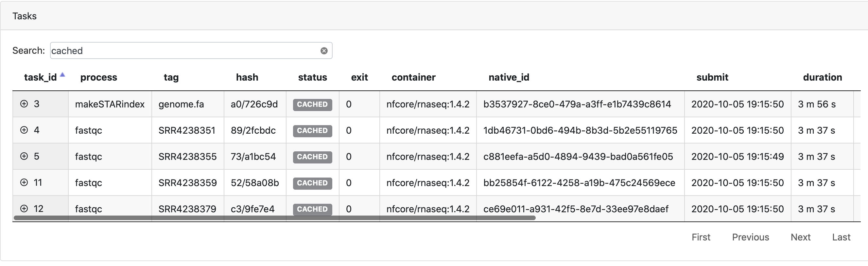868x266 pixels.
Task: Sort table by process column
Action: (x=98, y=77)
